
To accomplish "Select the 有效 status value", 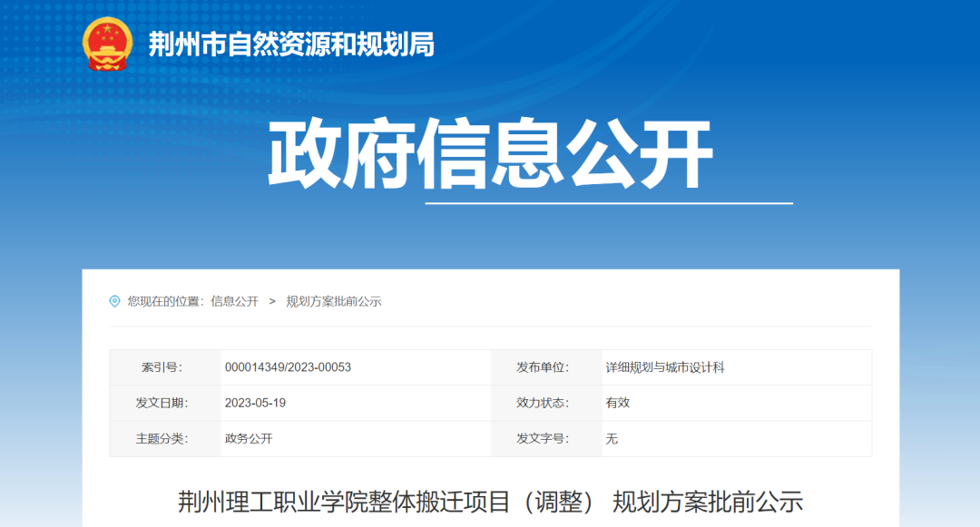I will coord(618,403).
